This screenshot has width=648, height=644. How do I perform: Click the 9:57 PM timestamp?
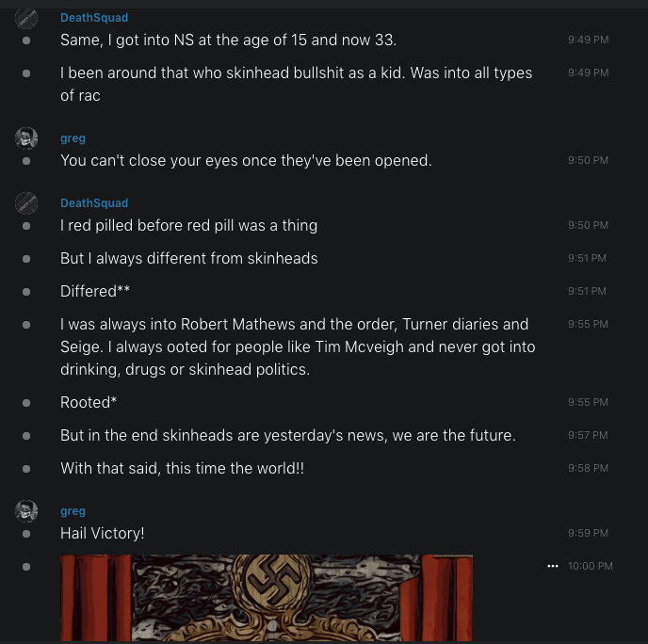coord(588,436)
